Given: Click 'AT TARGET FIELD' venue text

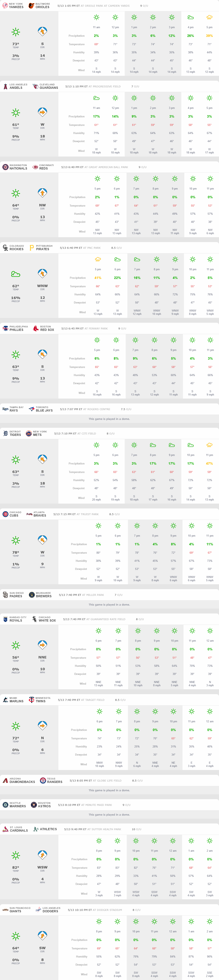Looking at the screenshot, I should [93, 700].
